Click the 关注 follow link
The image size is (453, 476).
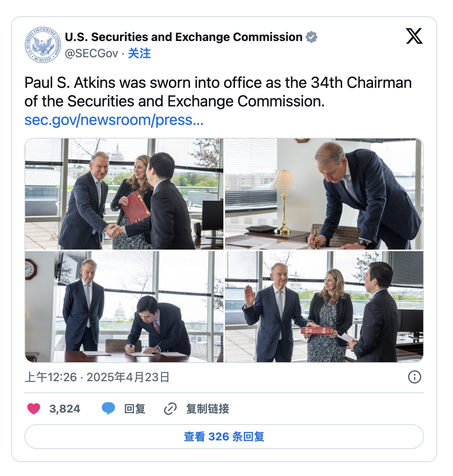click(139, 53)
